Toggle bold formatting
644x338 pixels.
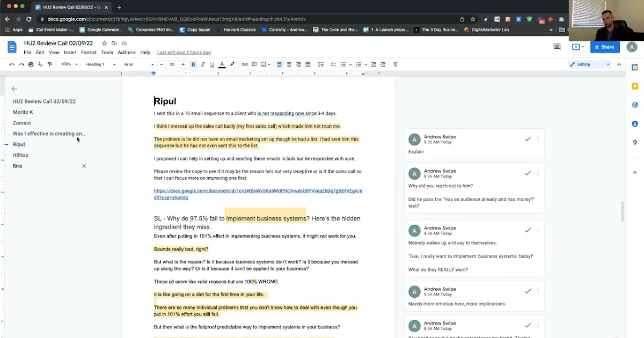(x=193, y=64)
